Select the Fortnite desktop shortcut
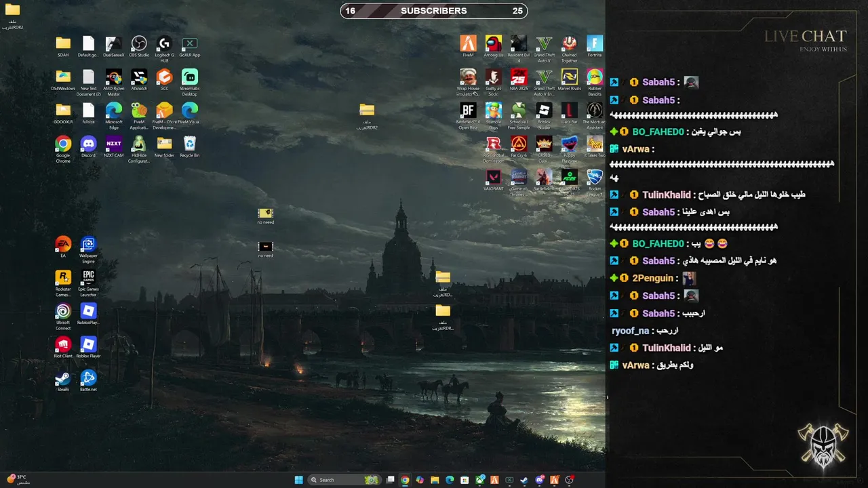Viewport: 868px width, 488px height. [x=595, y=47]
